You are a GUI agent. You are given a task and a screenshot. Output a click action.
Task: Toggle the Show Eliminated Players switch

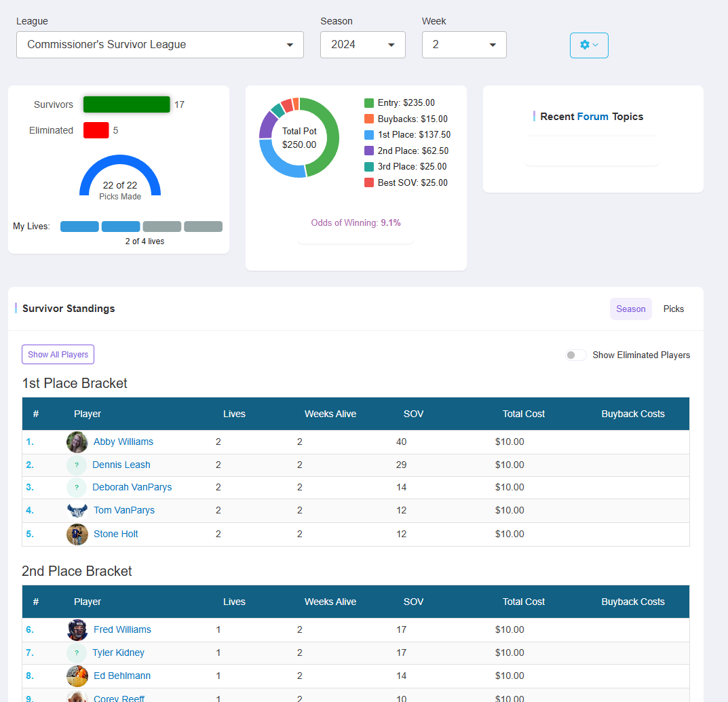click(576, 355)
